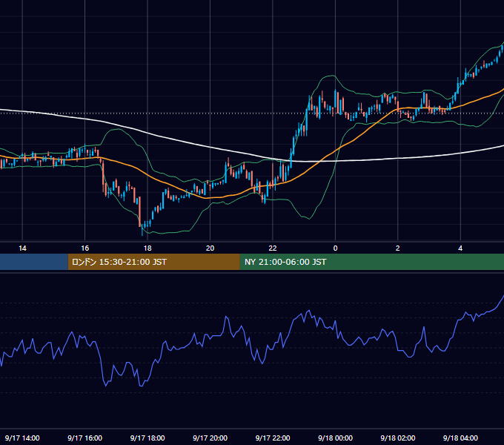Viewport: 504px width, 445px height.
Task: Click the 9/17 14:00 date label
Action: tap(22, 438)
